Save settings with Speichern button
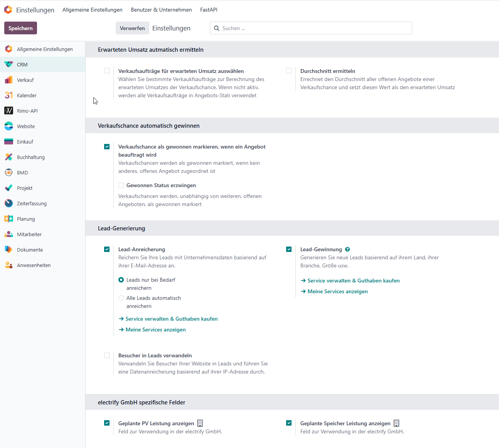This screenshot has height=448, width=499. 20,28
